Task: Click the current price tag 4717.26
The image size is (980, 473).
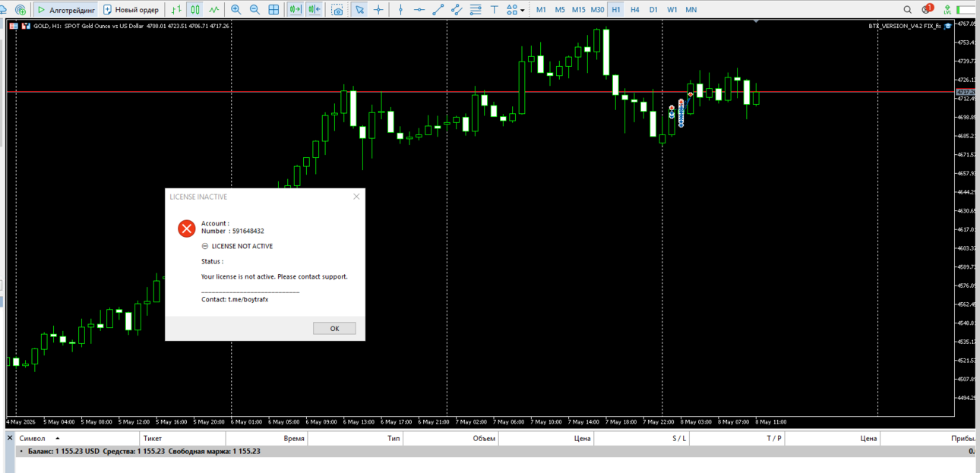Action: click(966, 92)
